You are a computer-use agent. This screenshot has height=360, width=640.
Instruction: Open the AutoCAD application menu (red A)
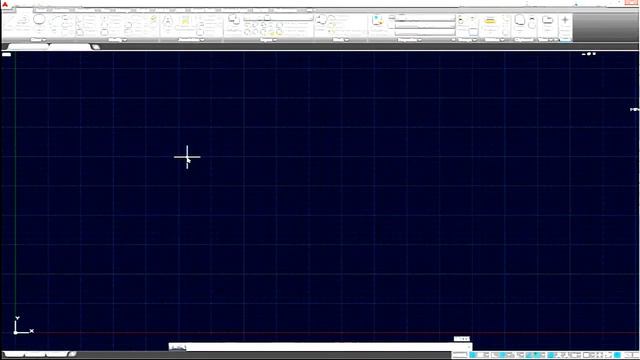tap(5, 4)
